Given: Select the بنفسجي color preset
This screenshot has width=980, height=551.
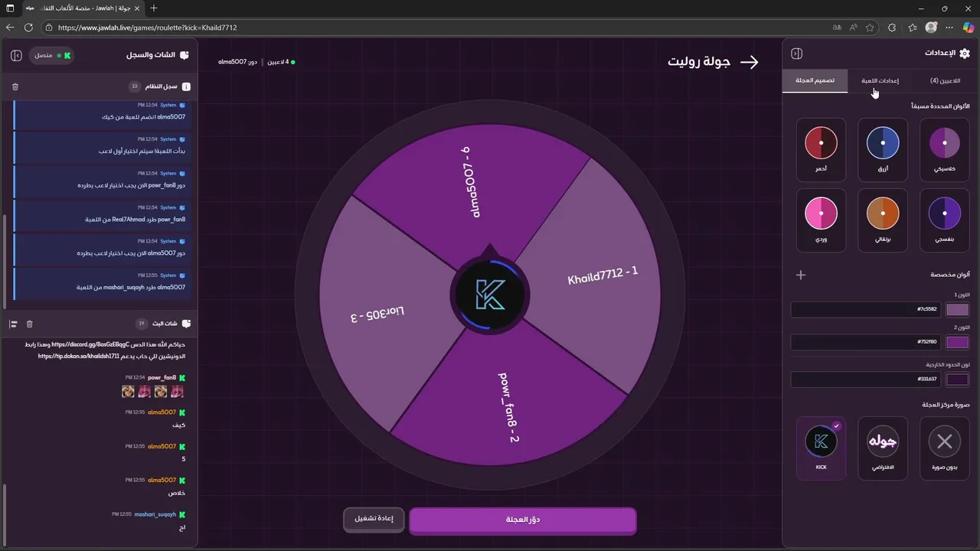Looking at the screenshot, I should tap(944, 220).
